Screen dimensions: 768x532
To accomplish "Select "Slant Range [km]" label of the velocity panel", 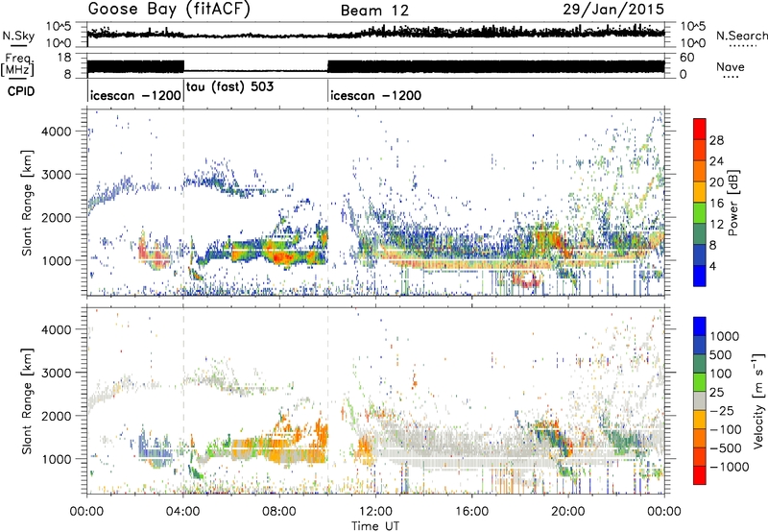I will (27, 400).
